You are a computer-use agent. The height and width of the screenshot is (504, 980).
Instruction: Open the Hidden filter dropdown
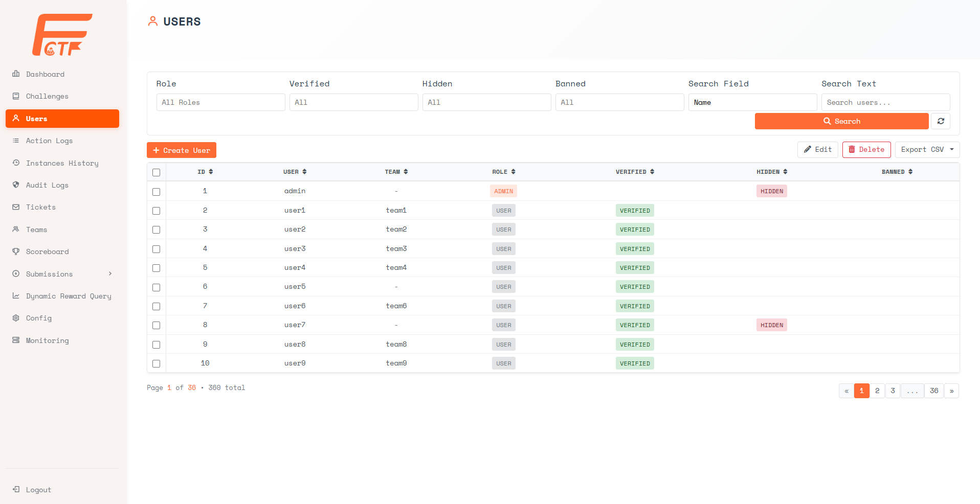pos(487,102)
